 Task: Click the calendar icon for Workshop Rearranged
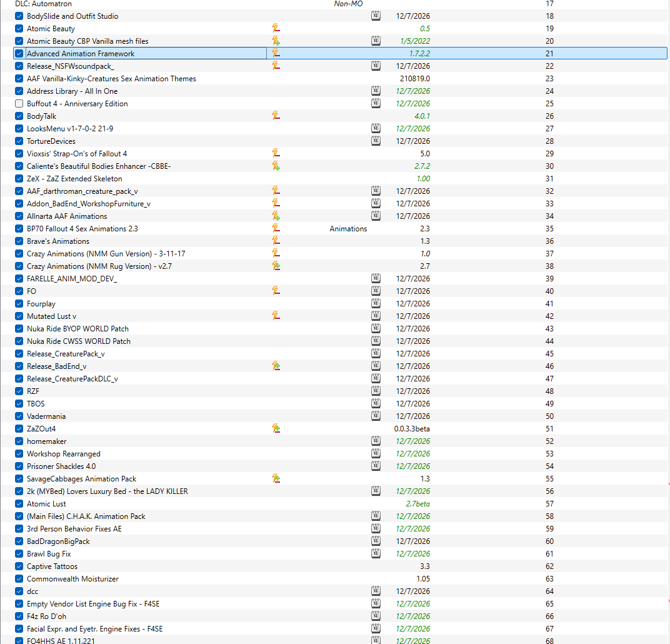coord(376,453)
